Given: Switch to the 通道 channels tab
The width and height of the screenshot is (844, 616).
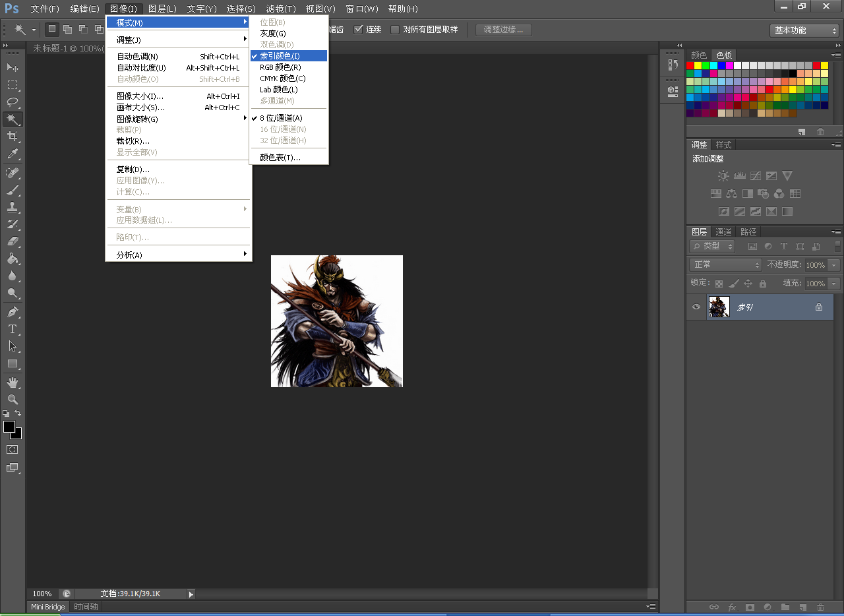Looking at the screenshot, I should 723,231.
